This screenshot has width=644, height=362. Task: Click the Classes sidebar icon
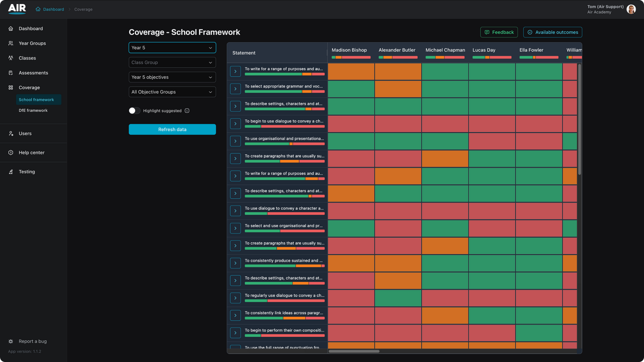(11, 58)
